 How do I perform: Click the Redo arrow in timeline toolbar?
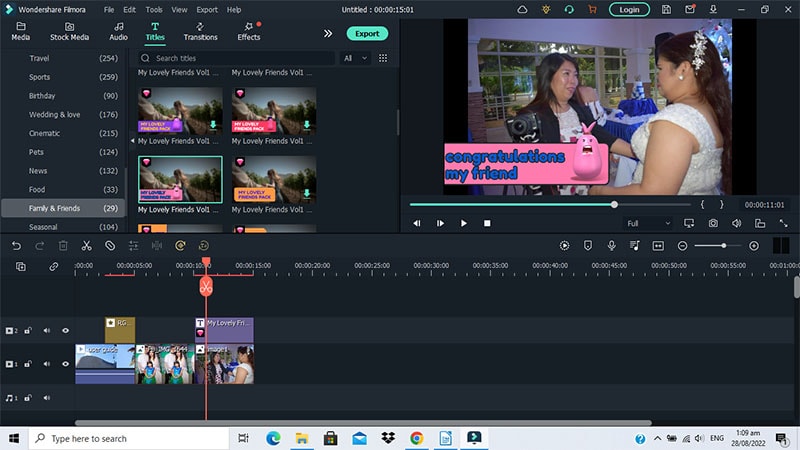pyautogui.click(x=39, y=246)
